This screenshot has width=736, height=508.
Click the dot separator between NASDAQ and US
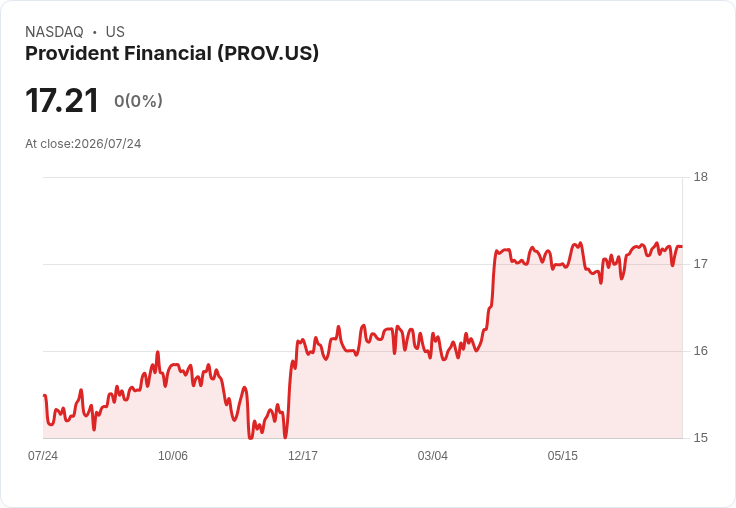[94, 32]
